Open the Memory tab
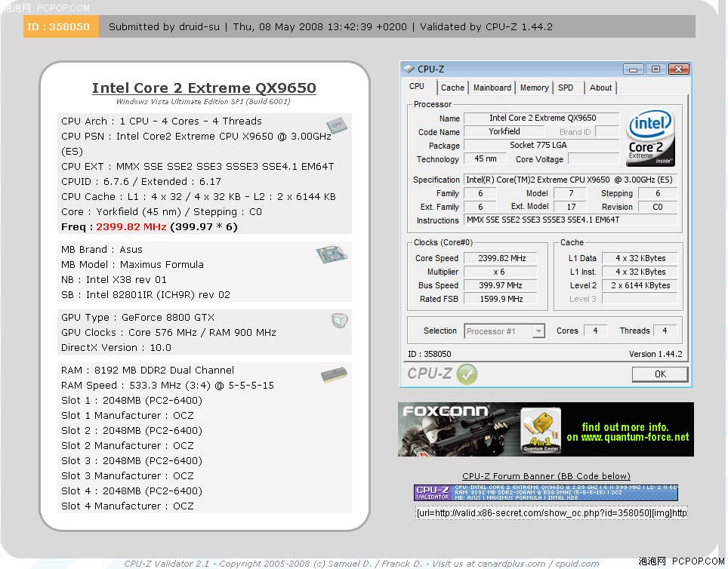The image size is (728, 569). click(535, 88)
